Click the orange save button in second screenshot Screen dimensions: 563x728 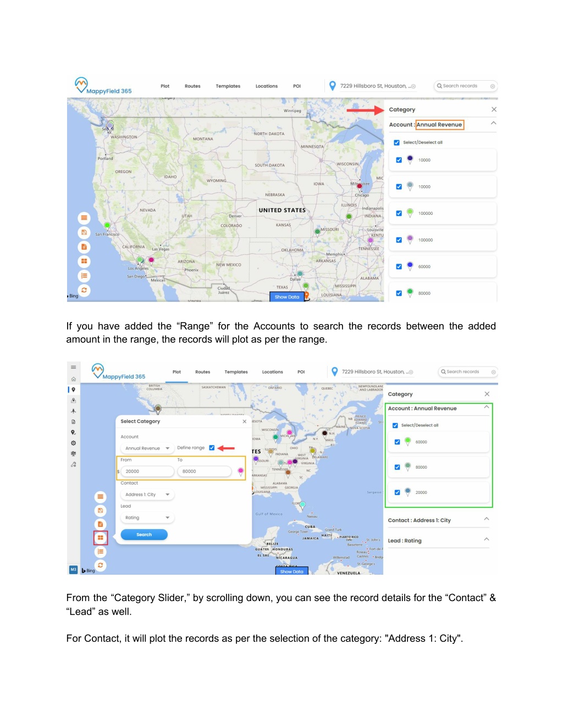click(x=100, y=510)
